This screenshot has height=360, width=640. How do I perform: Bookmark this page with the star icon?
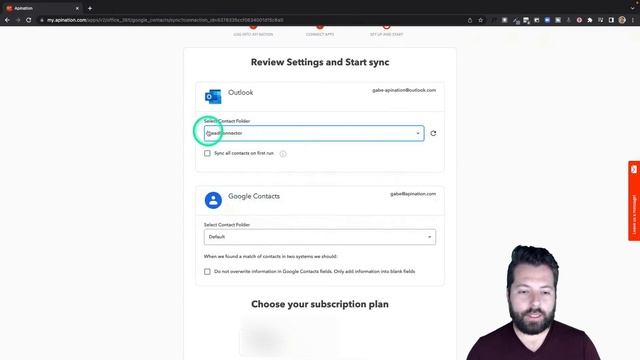(481, 20)
